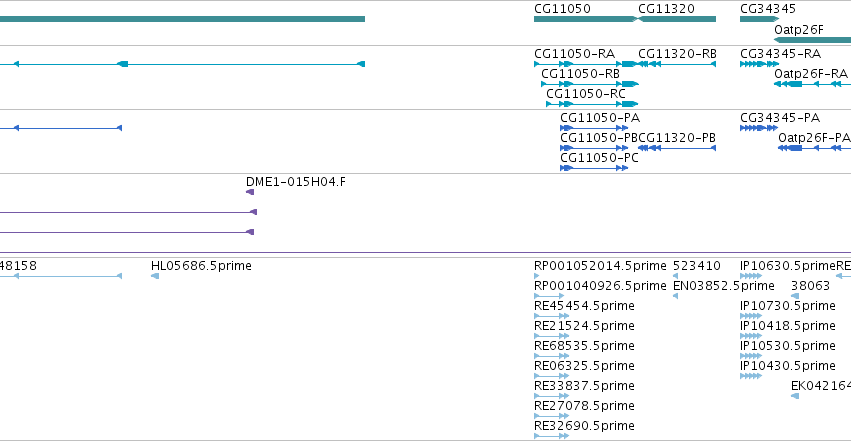Click the RP001052014.5prime EST marker
This screenshot has width=851, height=441.
(x=537, y=276)
